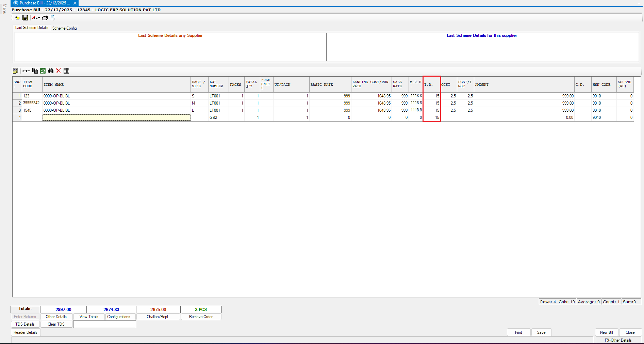Click the View Totals button
This screenshot has width=644, height=344.
pos(89,317)
